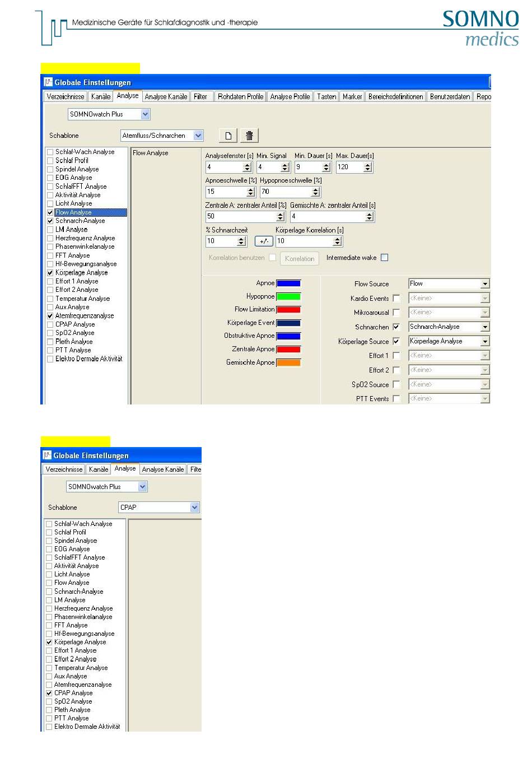Click Analysefenster spinner arrows
Image resolution: width=532 pixels, height=777 pixels.
coord(248,167)
